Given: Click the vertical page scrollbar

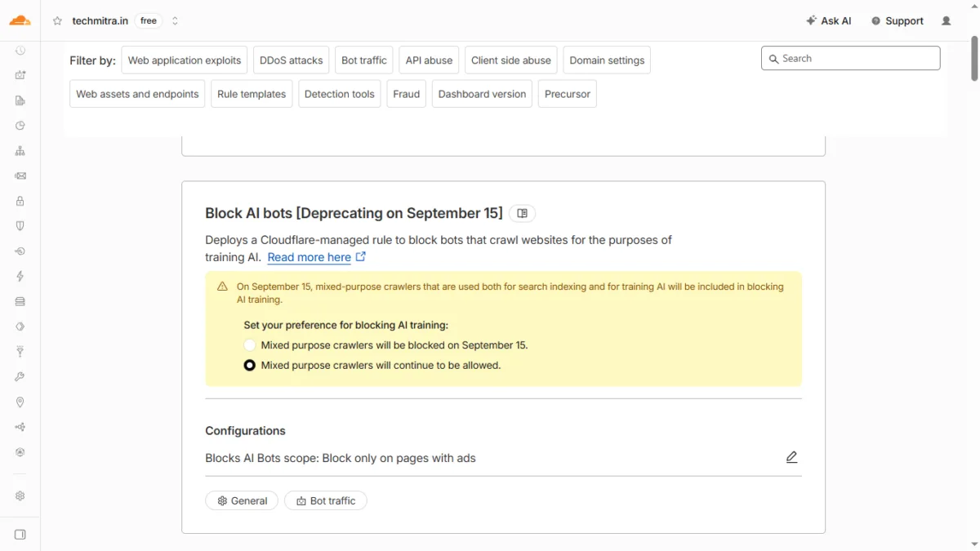Looking at the screenshot, I should click(x=974, y=58).
